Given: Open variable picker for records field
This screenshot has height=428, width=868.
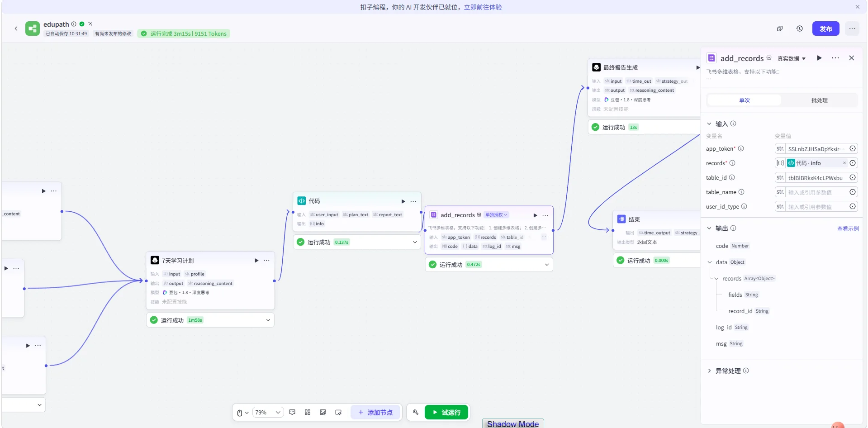Looking at the screenshot, I should pos(853,163).
